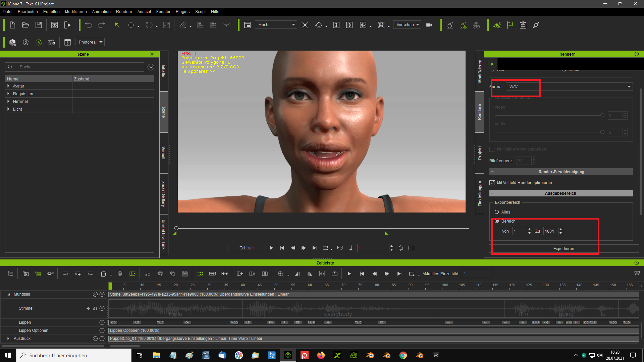Create a new project with the blank page icon
The height and width of the screenshot is (362, 644).
point(12,25)
